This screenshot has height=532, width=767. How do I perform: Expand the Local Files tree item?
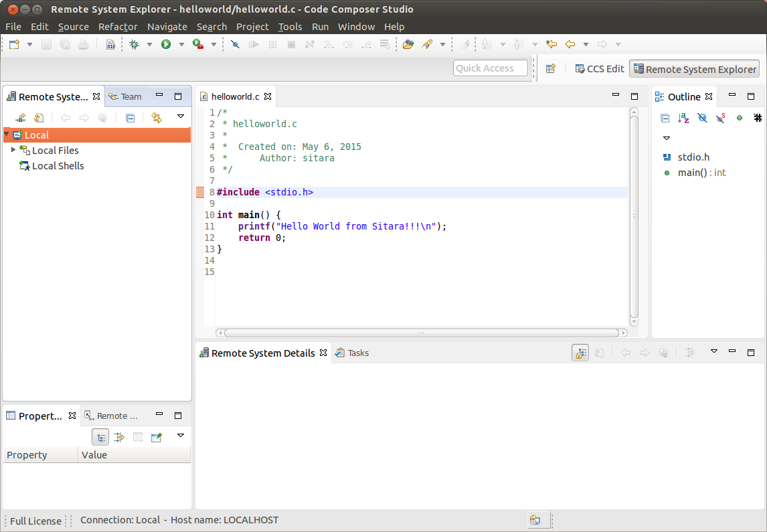pos(13,151)
